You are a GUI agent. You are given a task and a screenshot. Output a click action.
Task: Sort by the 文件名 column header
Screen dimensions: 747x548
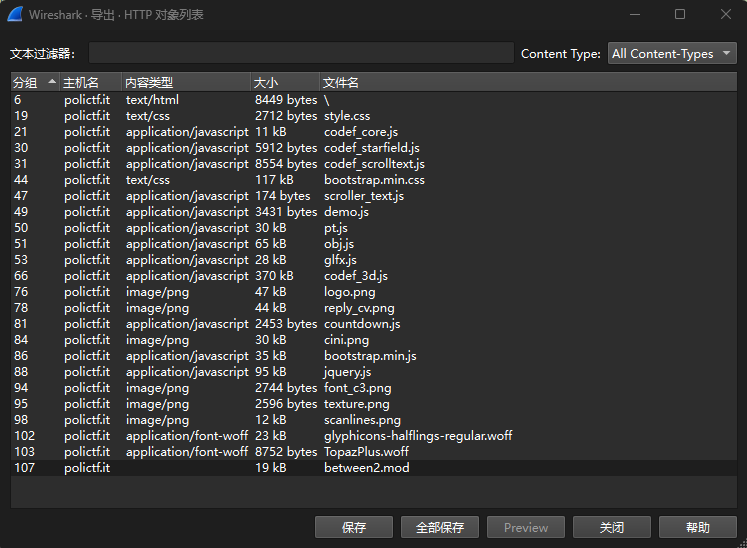(528, 82)
